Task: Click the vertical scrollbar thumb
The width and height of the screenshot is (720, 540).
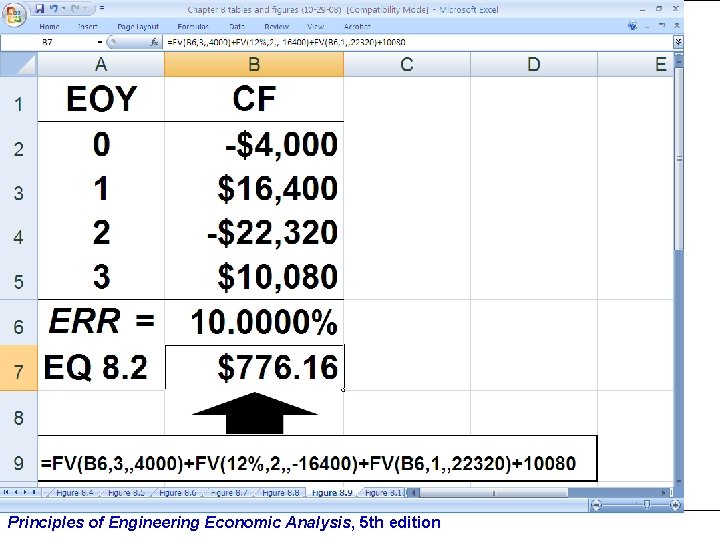Action: pyautogui.click(x=679, y=158)
